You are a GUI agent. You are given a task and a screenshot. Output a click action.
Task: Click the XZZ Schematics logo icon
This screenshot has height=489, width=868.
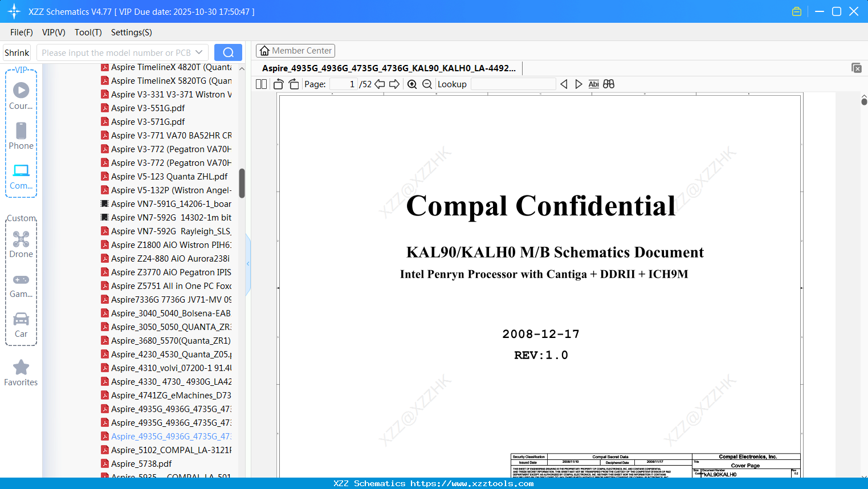14,11
